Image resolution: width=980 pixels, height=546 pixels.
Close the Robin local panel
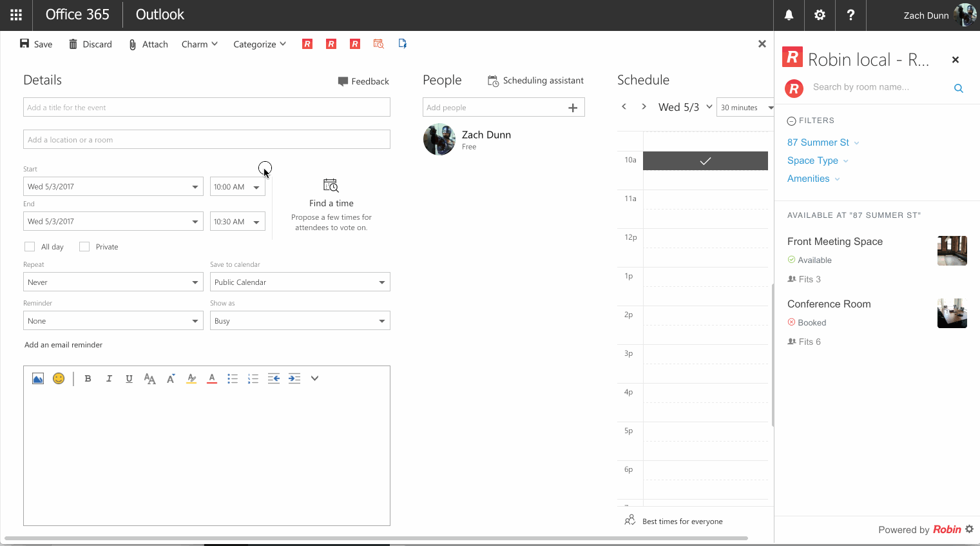(x=956, y=59)
